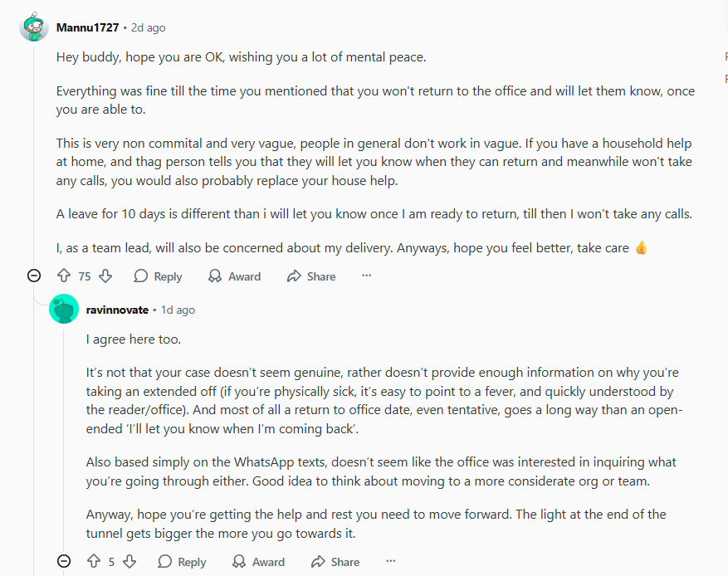Open Mannu1727's avatar profile picture
This screenshot has height=576, width=728.
[33, 27]
